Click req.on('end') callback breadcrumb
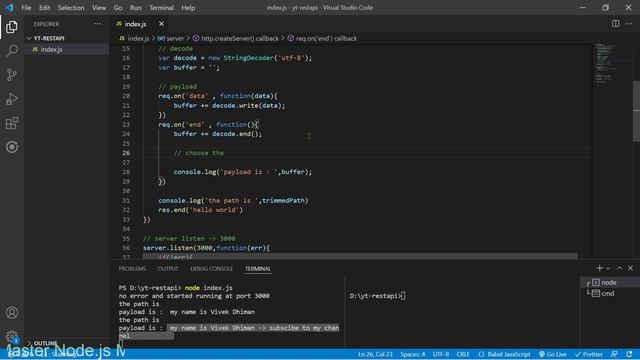The height and width of the screenshot is (360, 640). click(x=326, y=38)
